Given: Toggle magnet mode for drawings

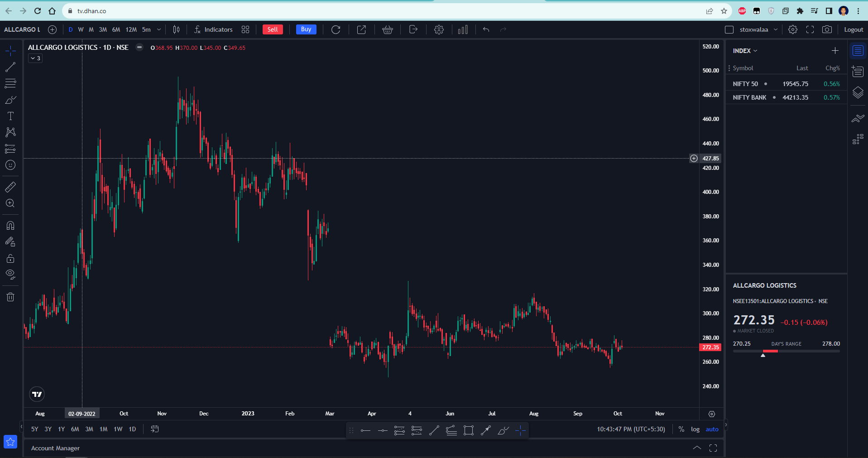Looking at the screenshot, I should pyautogui.click(x=10, y=225).
